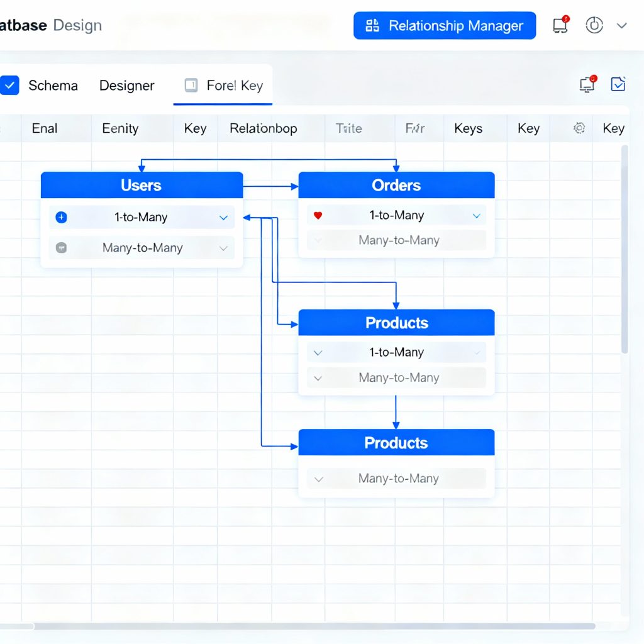Click the horizontal scrollbar at bottom
Image resolution: width=644 pixels, height=644 pixels.
[x=314, y=626]
